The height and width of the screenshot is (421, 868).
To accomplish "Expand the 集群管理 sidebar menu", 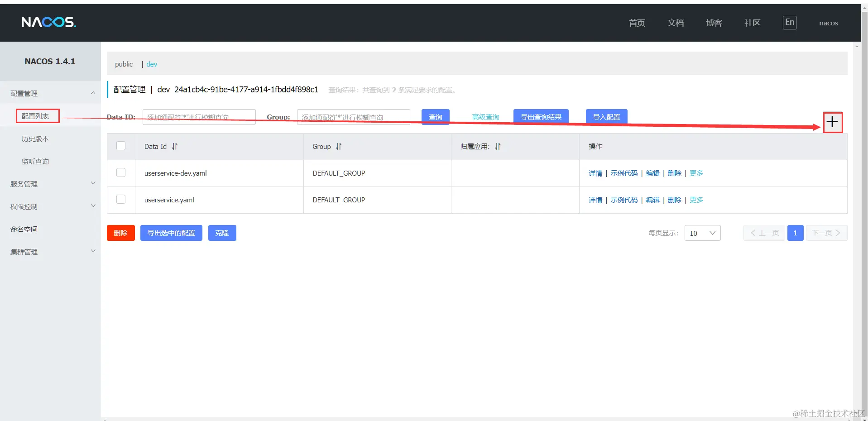I will [x=50, y=252].
